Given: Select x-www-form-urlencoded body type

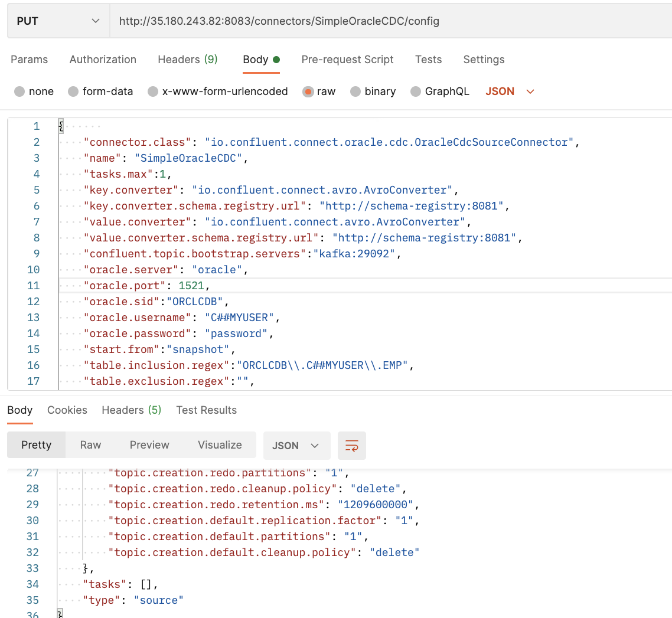Looking at the screenshot, I should (217, 91).
